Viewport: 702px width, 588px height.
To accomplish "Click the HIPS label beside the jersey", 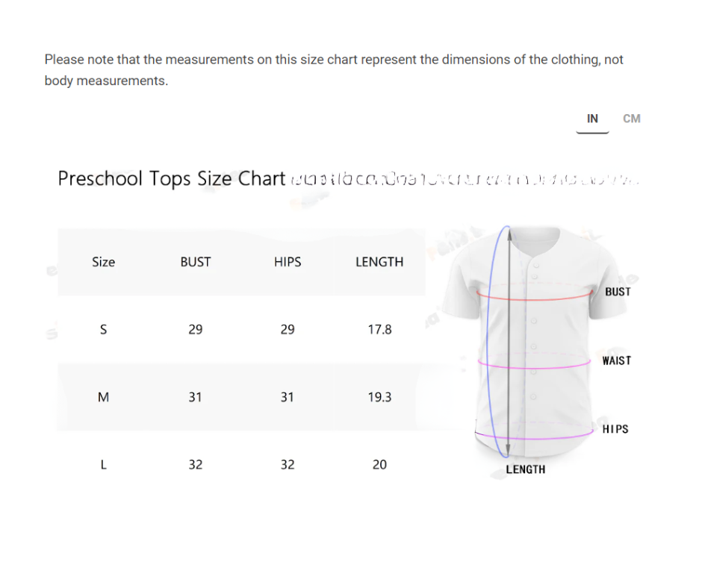I will click(x=615, y=429).
